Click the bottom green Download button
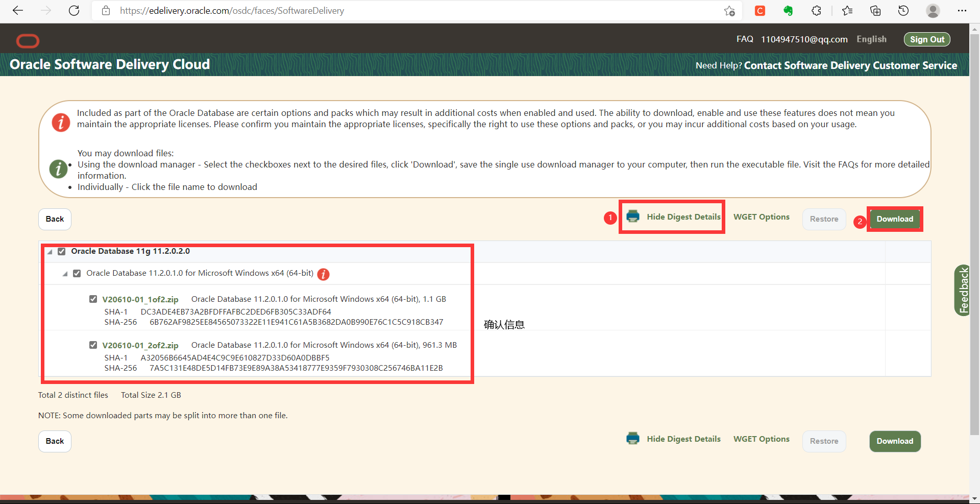Image resolution: width=980 pixels, height=504 pixels. [895, 441]
